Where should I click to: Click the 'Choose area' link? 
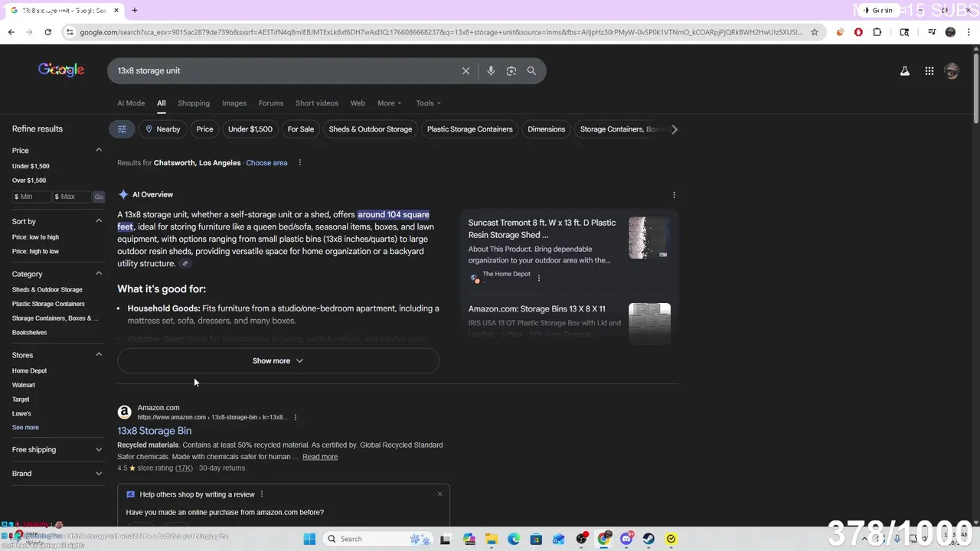pyautogui.click(x=266, y=163)
